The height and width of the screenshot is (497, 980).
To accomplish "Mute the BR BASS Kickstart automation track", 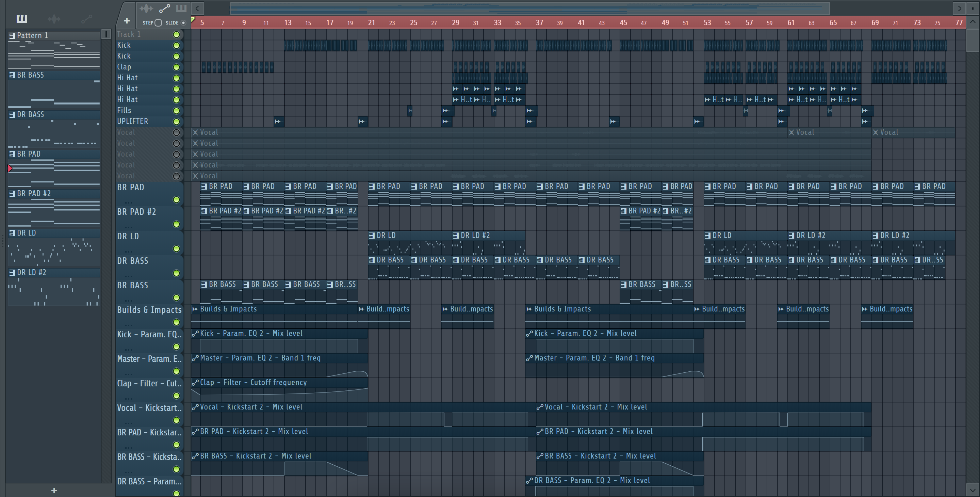I will click(176, 469).
